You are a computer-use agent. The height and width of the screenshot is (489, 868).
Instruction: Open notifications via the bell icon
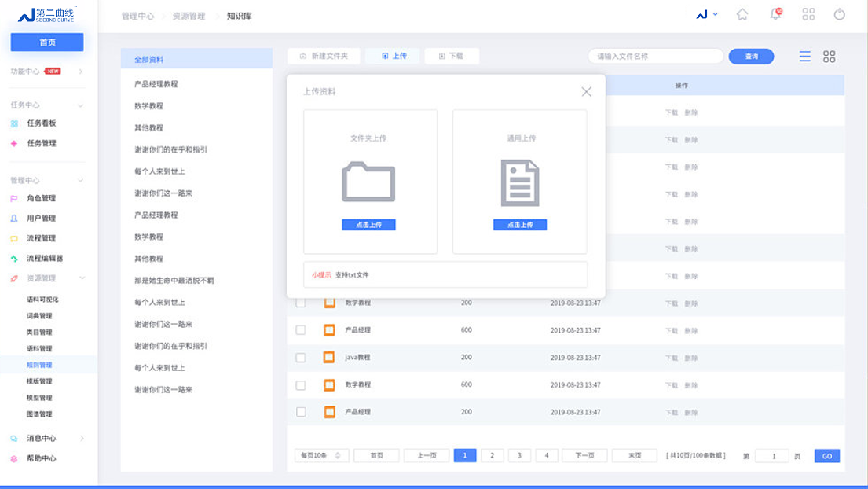pos(775,14)
